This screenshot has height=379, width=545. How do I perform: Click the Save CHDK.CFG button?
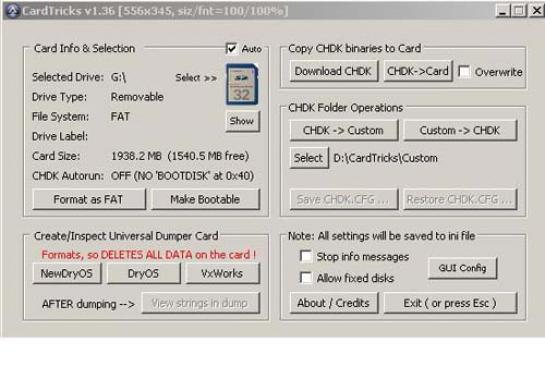click(344, 199)
